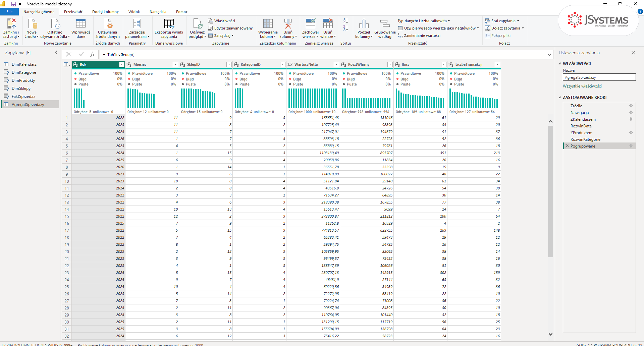Open the Typ danych dropdown
Viewport: 644px width, 346px height.
[x=424, y=21]
